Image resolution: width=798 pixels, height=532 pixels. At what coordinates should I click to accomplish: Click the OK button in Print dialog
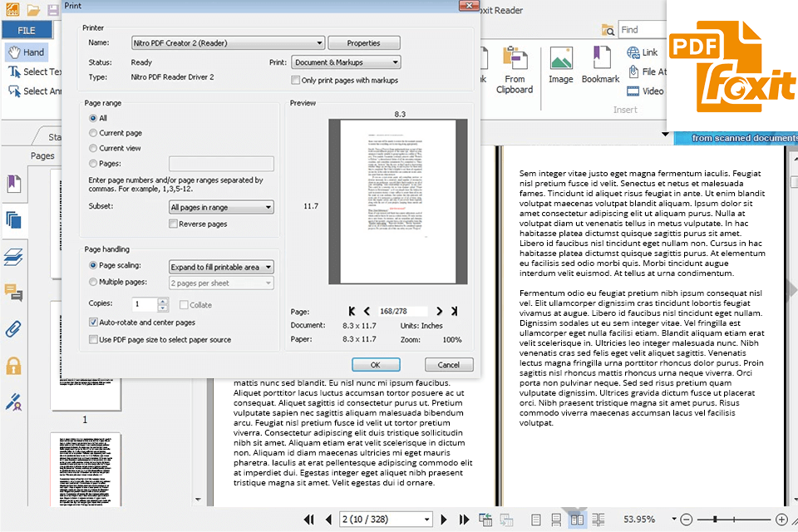coord(376,365)
